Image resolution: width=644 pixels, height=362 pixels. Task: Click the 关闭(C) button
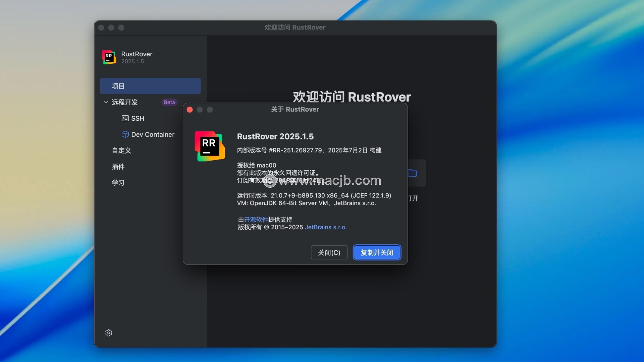point(329,252)
